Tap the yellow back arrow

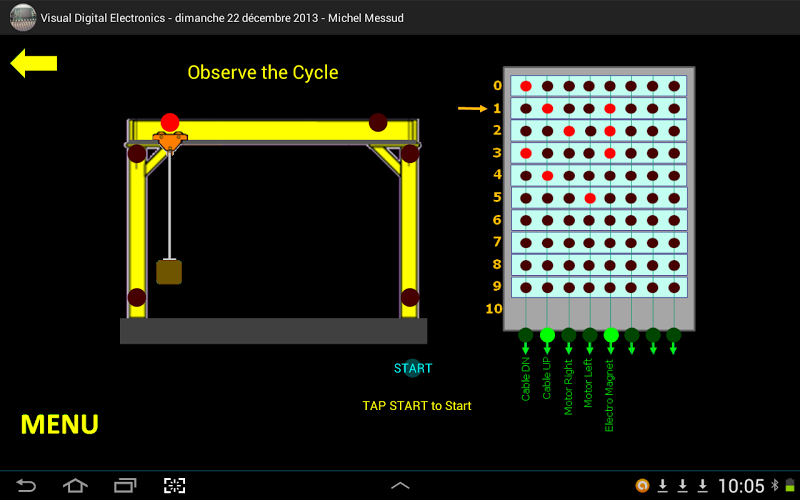(34, 63)
